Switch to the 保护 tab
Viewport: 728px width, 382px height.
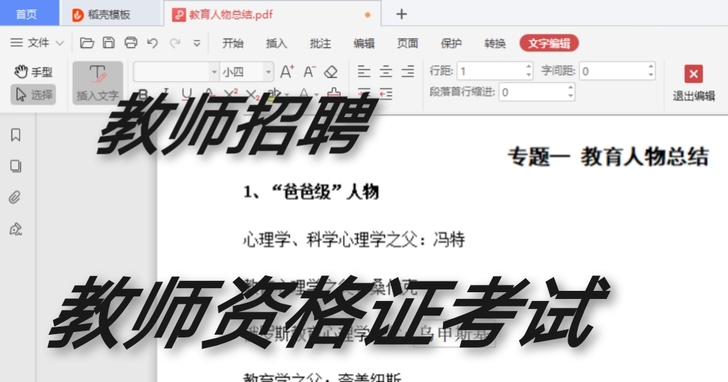[451, 43]
